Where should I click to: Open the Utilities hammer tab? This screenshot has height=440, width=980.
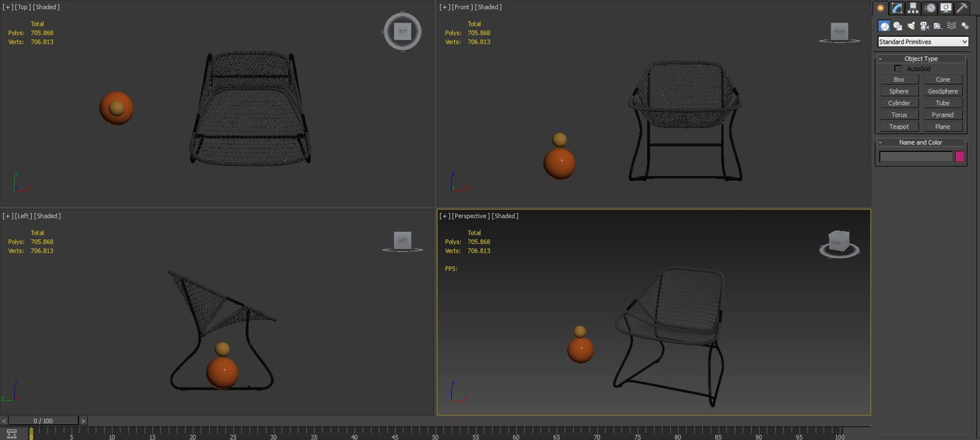pos(962,8)
